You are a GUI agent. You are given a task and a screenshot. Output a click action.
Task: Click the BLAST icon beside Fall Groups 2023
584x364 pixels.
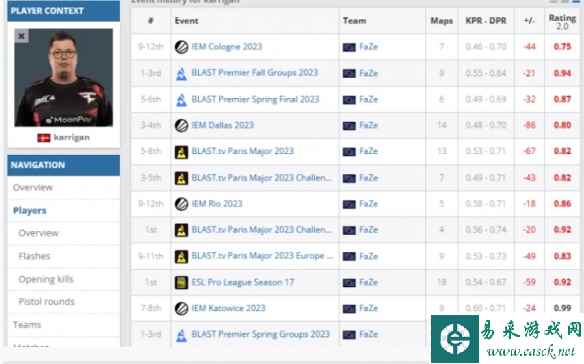(x=181, y=73)
